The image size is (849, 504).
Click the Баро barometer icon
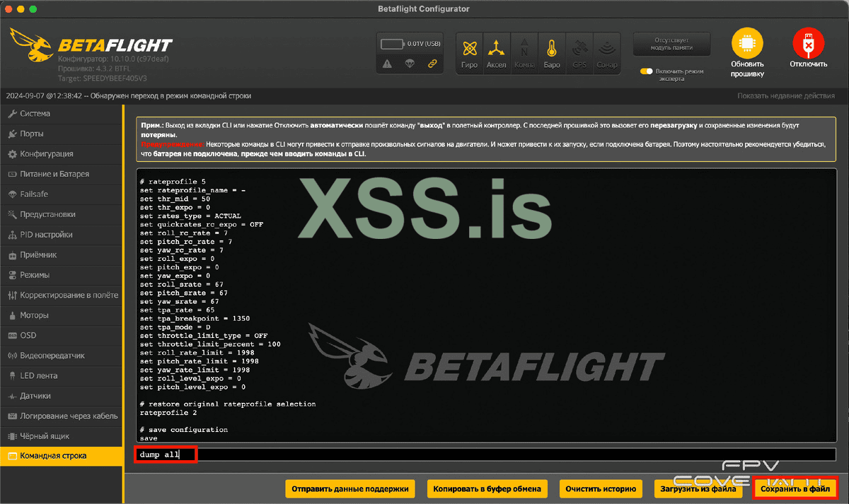[552, 53]
